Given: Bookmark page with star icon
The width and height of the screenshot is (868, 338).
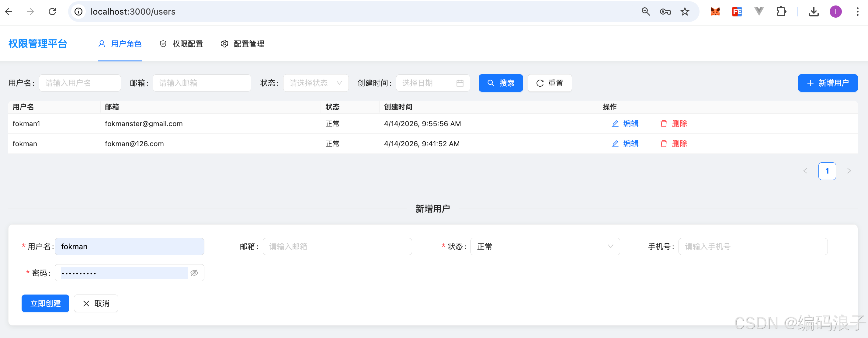Looking at the screenshot, I should [x=685, y=12].
